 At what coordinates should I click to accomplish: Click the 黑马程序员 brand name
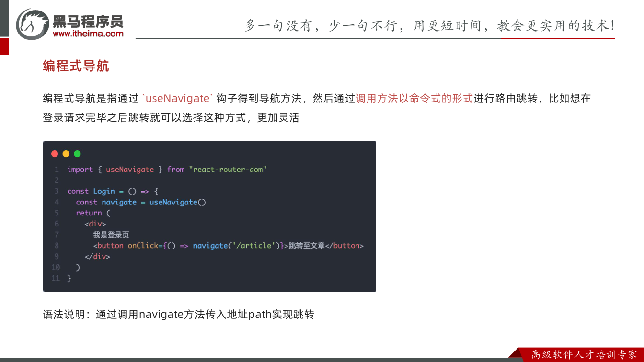tap(88, 20)
